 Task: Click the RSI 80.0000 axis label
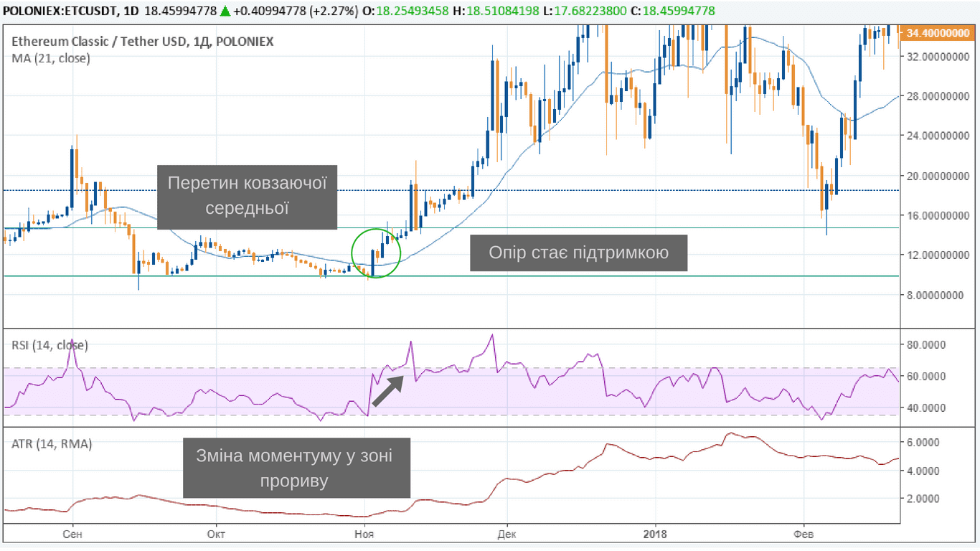[x=925, y=344]
